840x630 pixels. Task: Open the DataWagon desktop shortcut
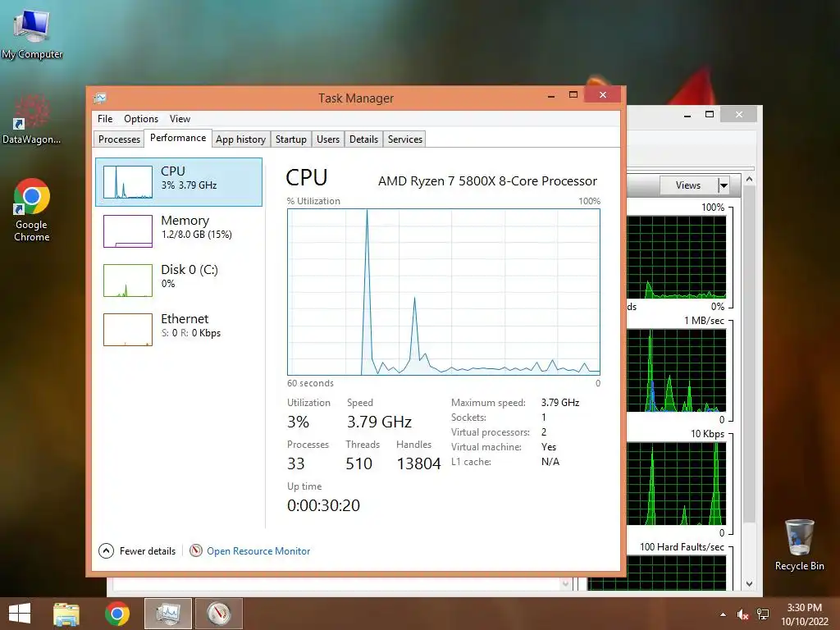(32, 120)
